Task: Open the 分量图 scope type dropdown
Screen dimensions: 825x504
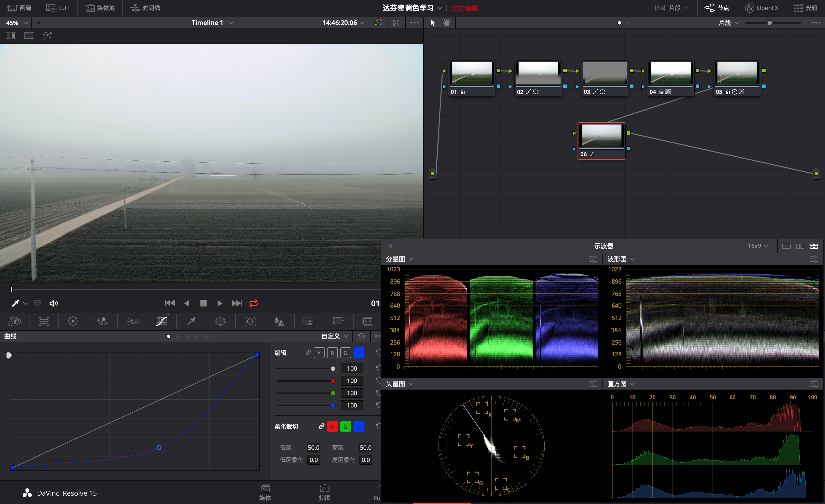Action: [399, 259]
